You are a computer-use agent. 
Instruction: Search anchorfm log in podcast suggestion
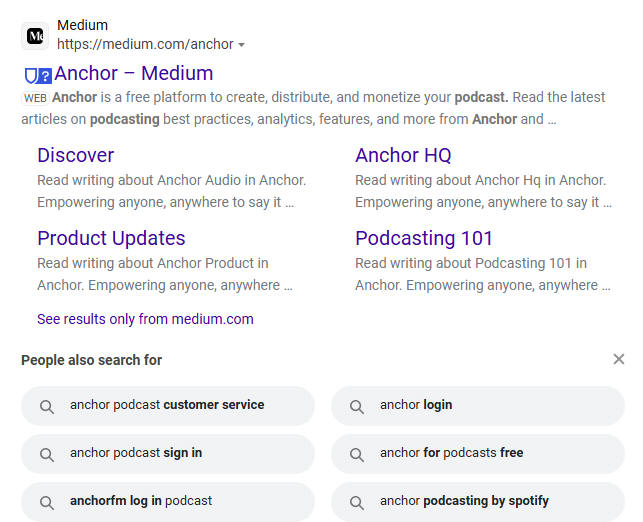point(168,501)
